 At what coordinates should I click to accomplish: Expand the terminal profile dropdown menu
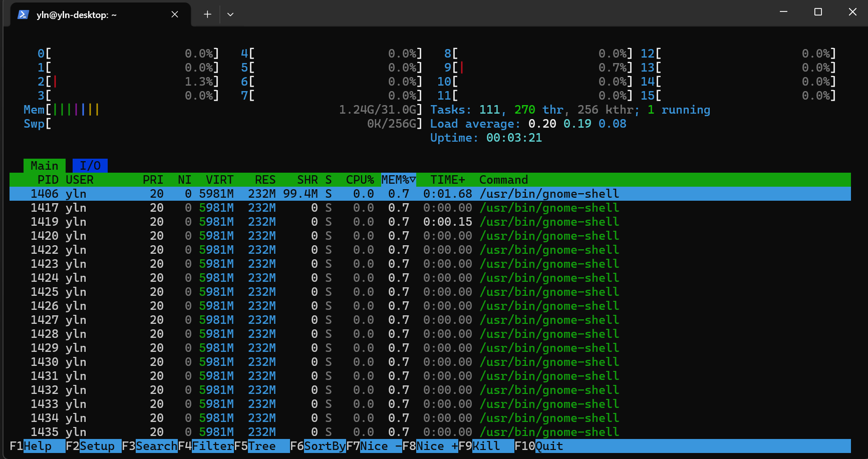[x=230, y=15]
